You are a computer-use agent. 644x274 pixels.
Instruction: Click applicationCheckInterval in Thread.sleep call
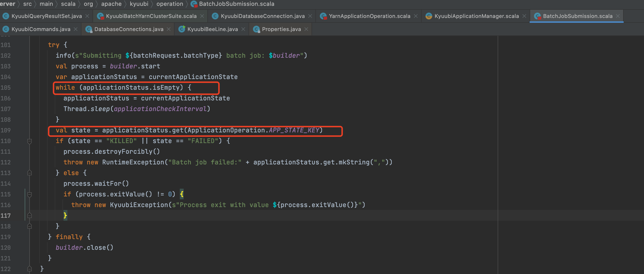point(160,109)
